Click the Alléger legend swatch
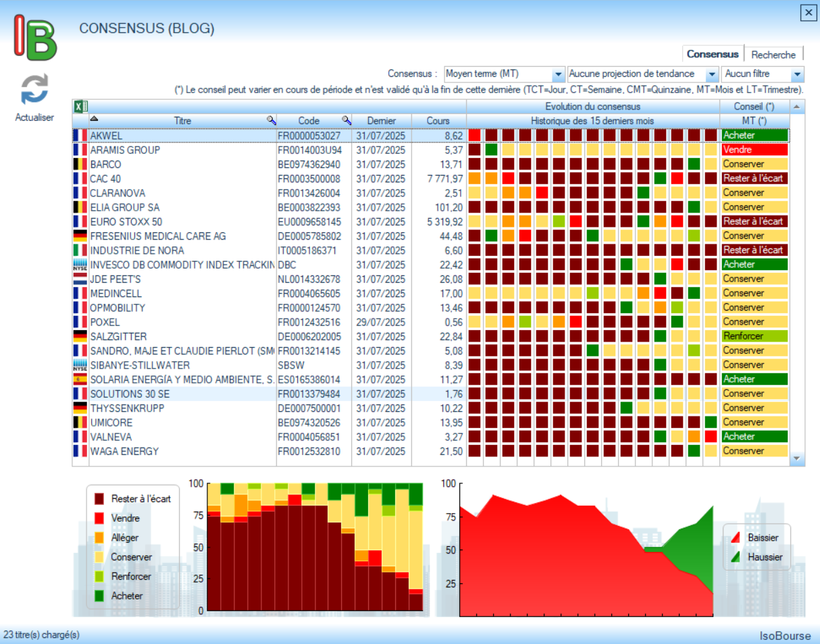This screenshot has height=644, width=820. coord(99,538)
